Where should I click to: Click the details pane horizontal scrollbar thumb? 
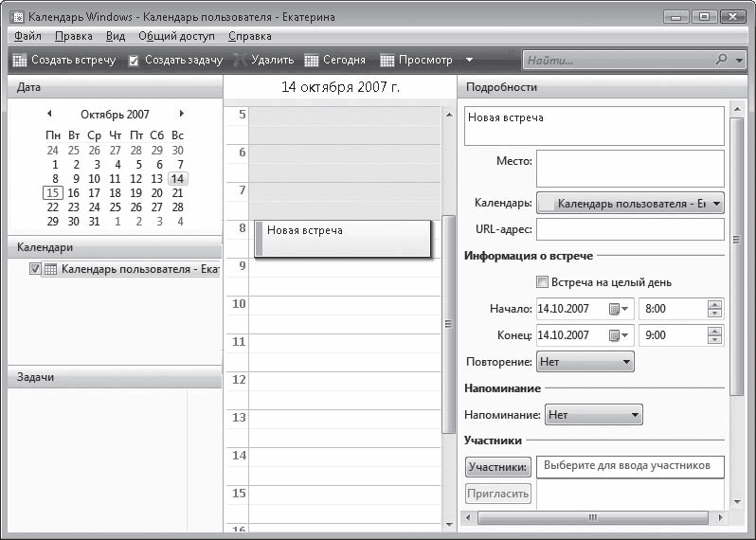point(592,518)
